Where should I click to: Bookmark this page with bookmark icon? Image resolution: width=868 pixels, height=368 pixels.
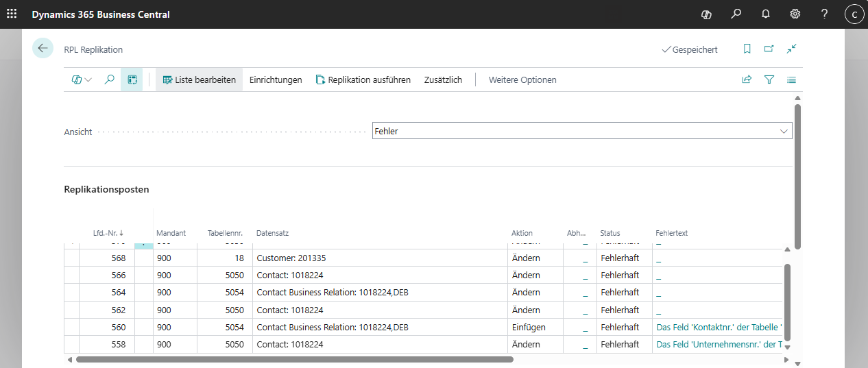point(747,49)
